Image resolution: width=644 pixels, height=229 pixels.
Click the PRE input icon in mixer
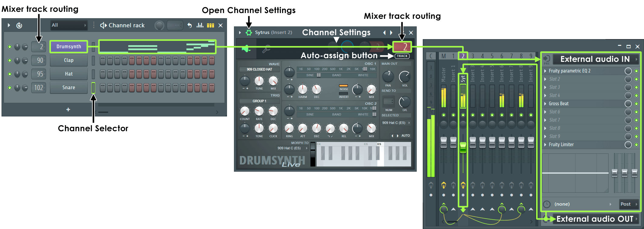547,59
